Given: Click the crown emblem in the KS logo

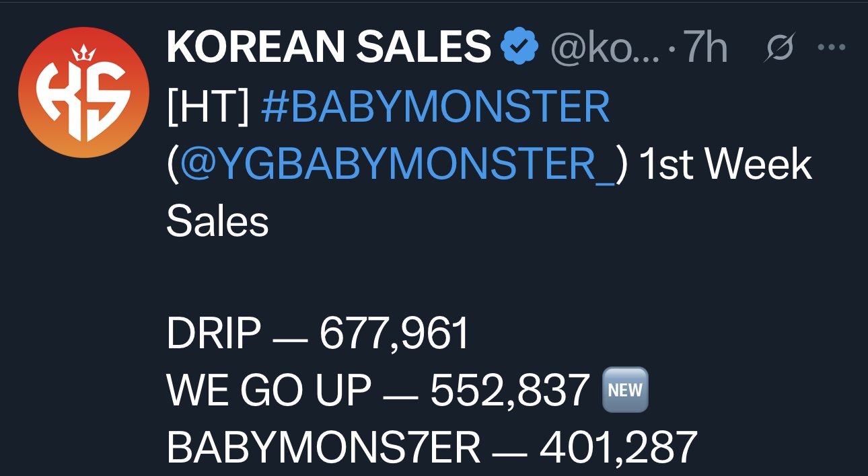Looking at the screenshot, I should point(83,53).
